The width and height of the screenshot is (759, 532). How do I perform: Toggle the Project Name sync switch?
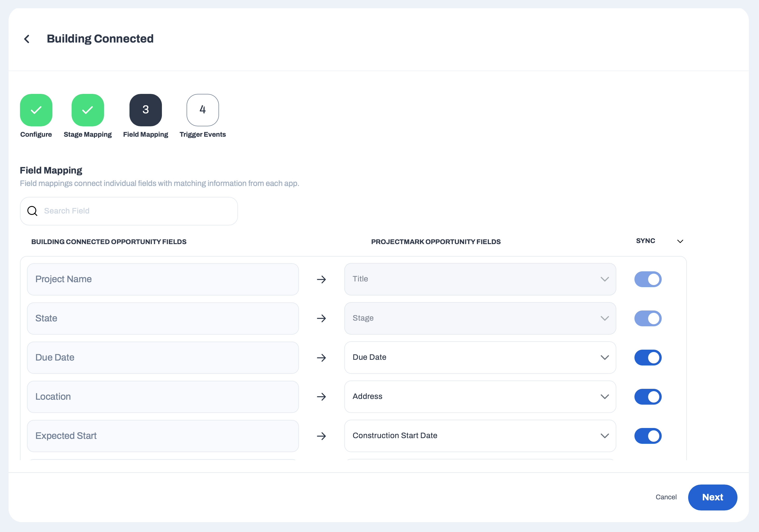648,280
